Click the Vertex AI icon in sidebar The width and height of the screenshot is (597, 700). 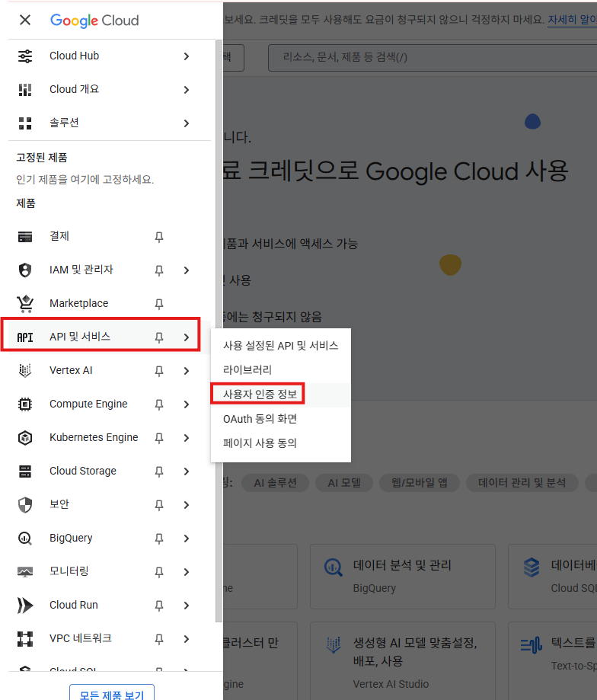click(25, 370)
